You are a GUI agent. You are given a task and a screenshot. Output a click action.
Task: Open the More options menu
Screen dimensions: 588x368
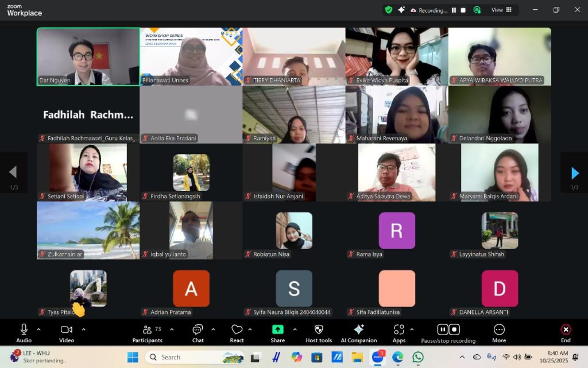(x=499, y=330)
